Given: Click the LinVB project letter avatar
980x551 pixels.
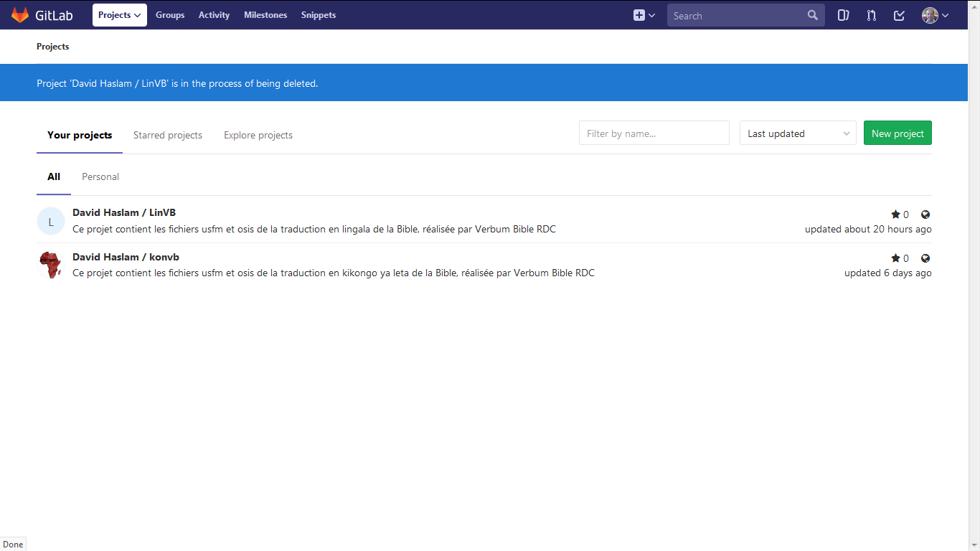Looking at the screenshot, I should click(x=51, y=221).
